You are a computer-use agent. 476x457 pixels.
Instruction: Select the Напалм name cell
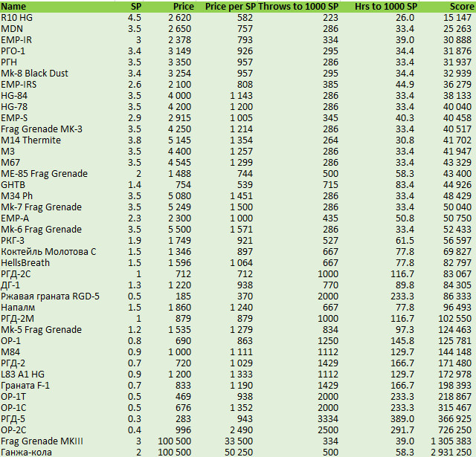click(x=18, y=307)
